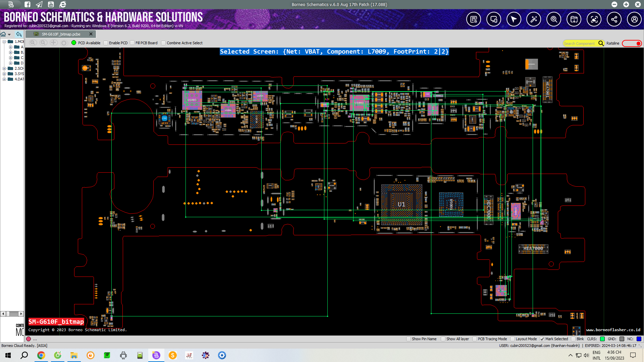The height and width of the screenshot is (362, 644).
Task: Click the www.borneoflasher.co.id link
Action: click(613, 330)
